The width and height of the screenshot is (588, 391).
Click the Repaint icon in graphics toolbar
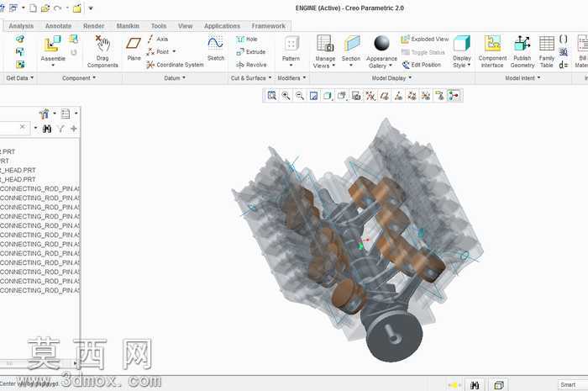pyautogui.click(x=313, y=96)
